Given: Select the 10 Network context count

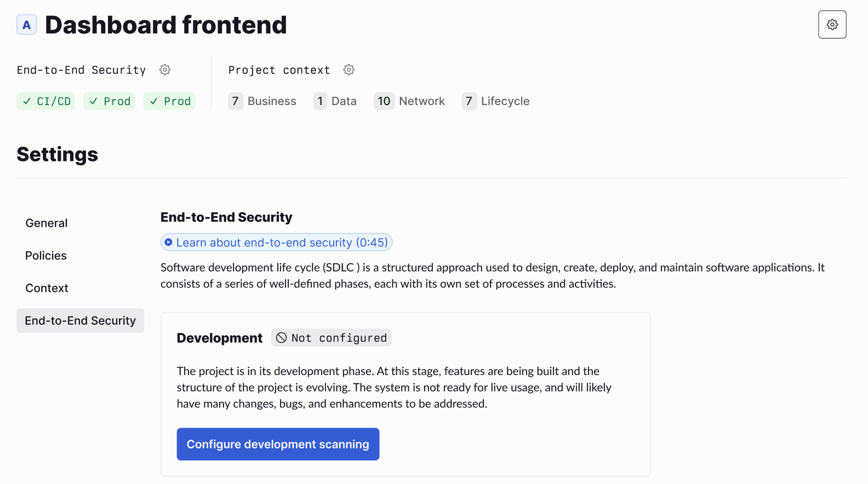Looking at the screenshot, I should (x=410, y=101).
